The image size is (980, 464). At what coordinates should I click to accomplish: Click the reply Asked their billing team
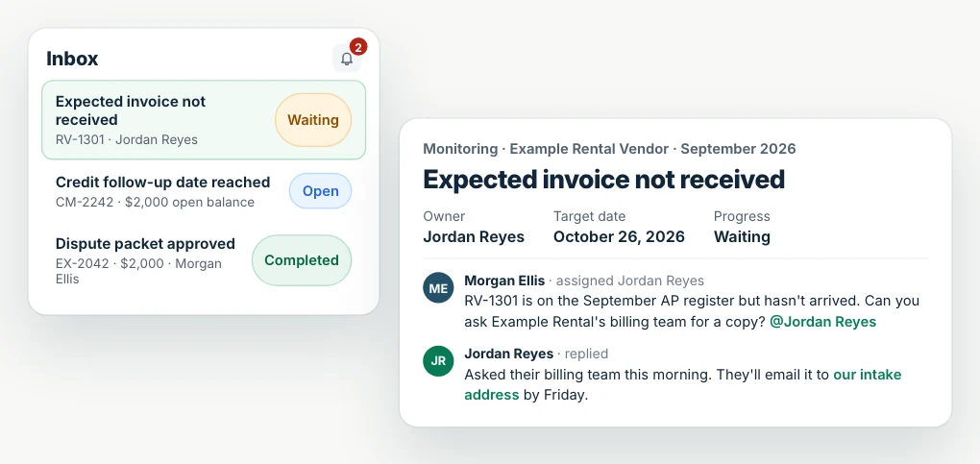click(683, 384)
